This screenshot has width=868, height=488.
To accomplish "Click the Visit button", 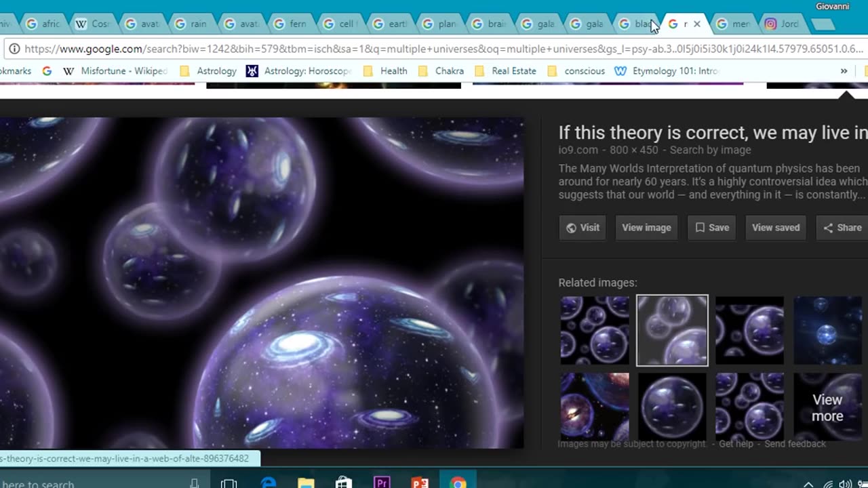I will [583, 228].
